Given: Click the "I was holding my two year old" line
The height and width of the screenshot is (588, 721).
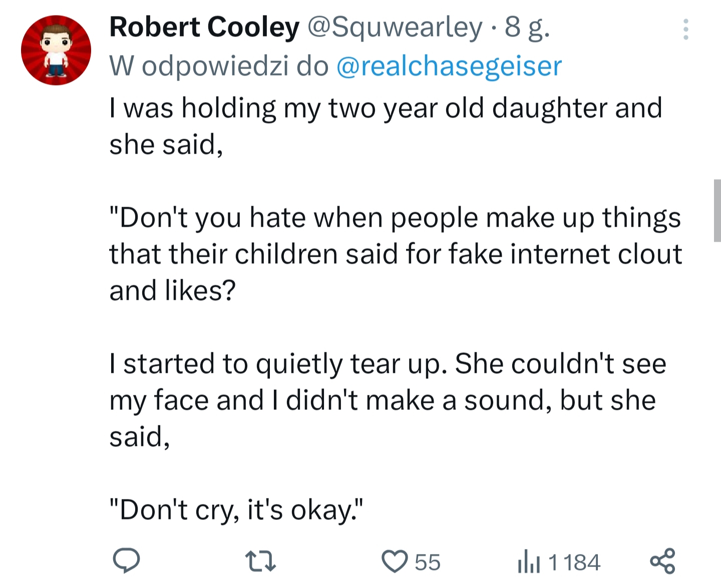Looking at the screenshot, I should coord(386,108).
